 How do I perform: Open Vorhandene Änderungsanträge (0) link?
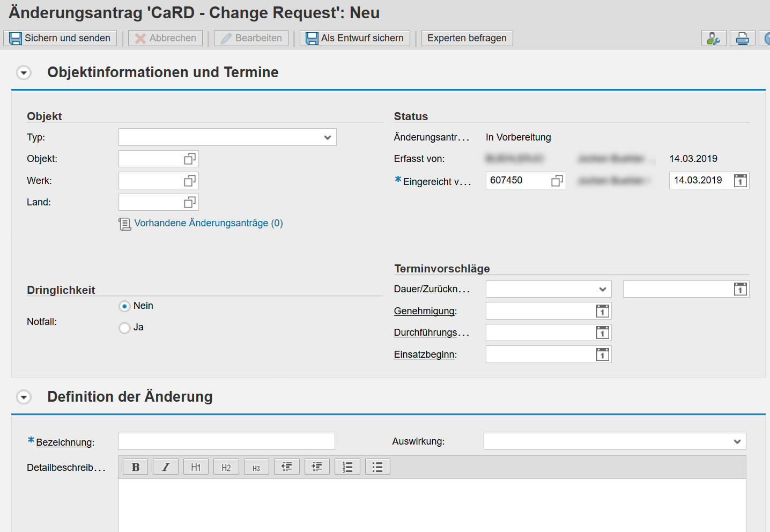click(x=209, y=223)
